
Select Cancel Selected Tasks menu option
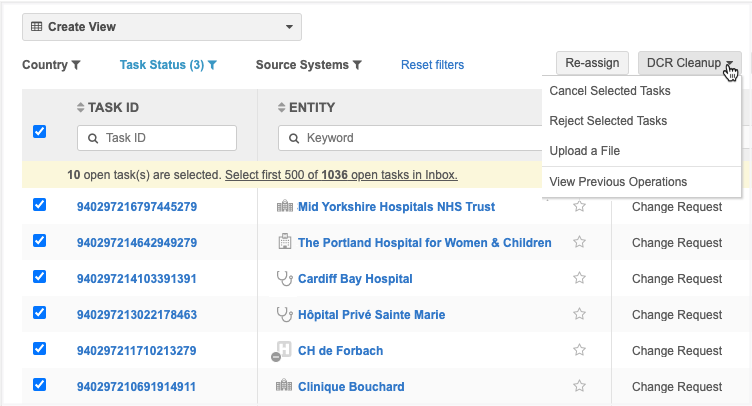click(610, 91)
